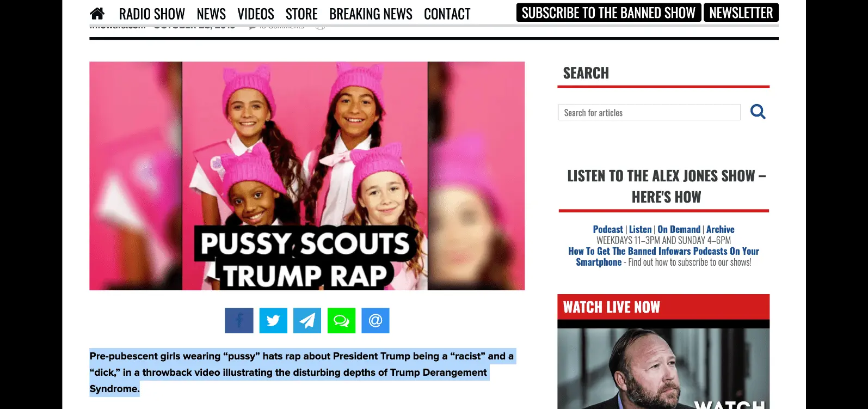The height and width of the screenshot is (409, 868).
Task: Visit the Store page
Action: click(x=301, y=14)
